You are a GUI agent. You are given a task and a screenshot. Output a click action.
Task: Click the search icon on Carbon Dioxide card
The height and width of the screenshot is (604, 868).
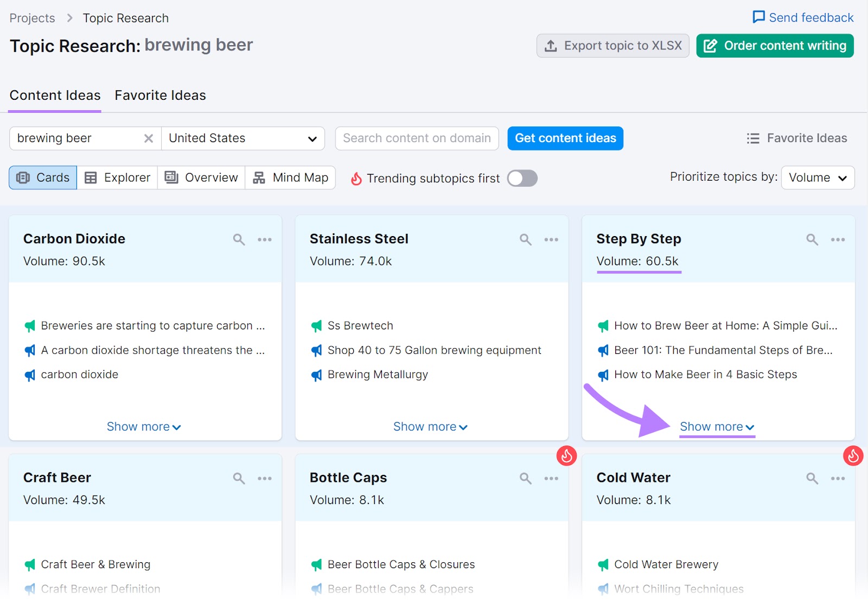tap(239, 239)
